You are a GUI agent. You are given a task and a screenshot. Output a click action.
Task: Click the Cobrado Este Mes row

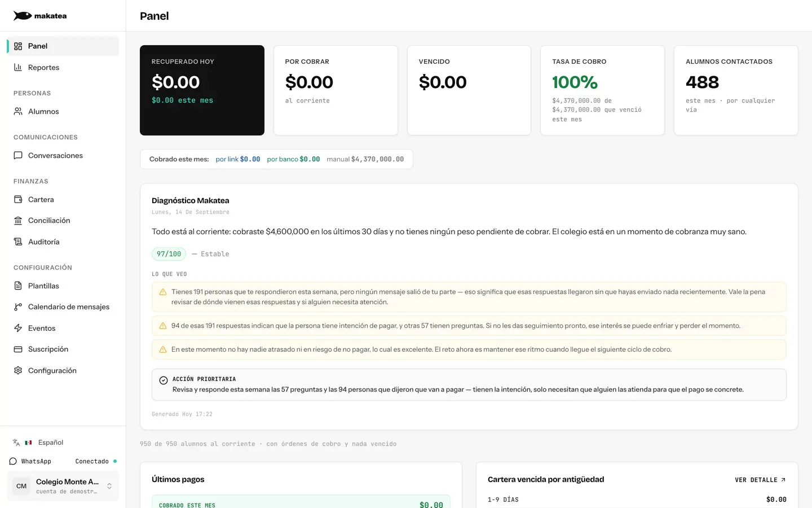(x=301, y=502)
